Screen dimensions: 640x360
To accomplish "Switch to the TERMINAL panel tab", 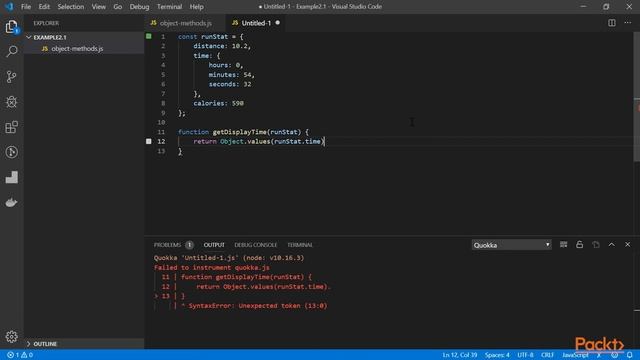I will (x=300, y=245).
